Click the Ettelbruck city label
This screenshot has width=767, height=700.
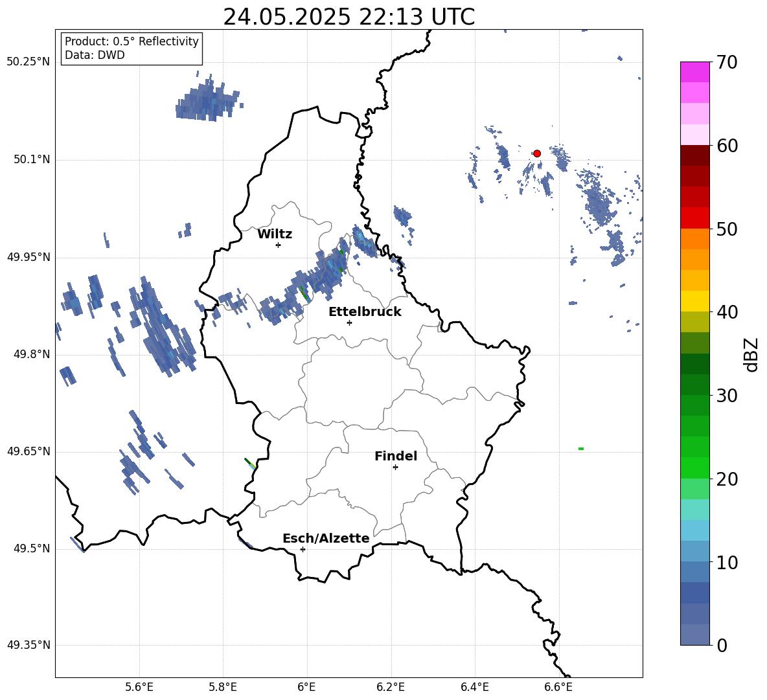pyautogui.click(x=365, y=312)
